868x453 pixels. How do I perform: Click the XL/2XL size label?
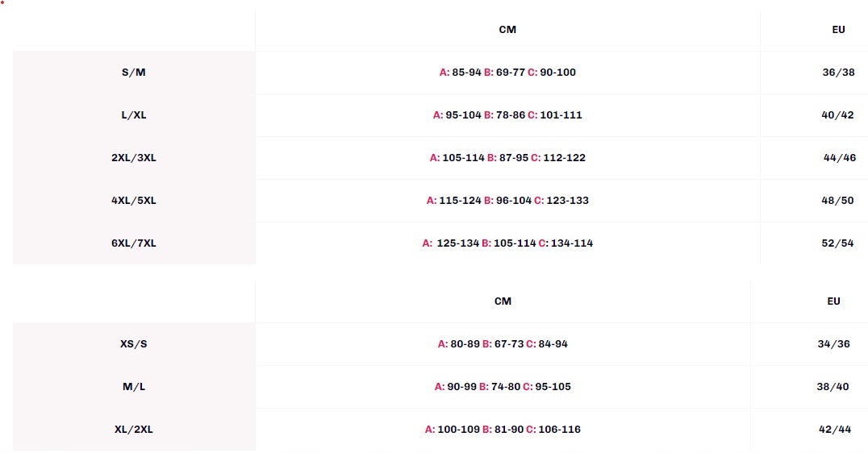click(x=133, y=429)
